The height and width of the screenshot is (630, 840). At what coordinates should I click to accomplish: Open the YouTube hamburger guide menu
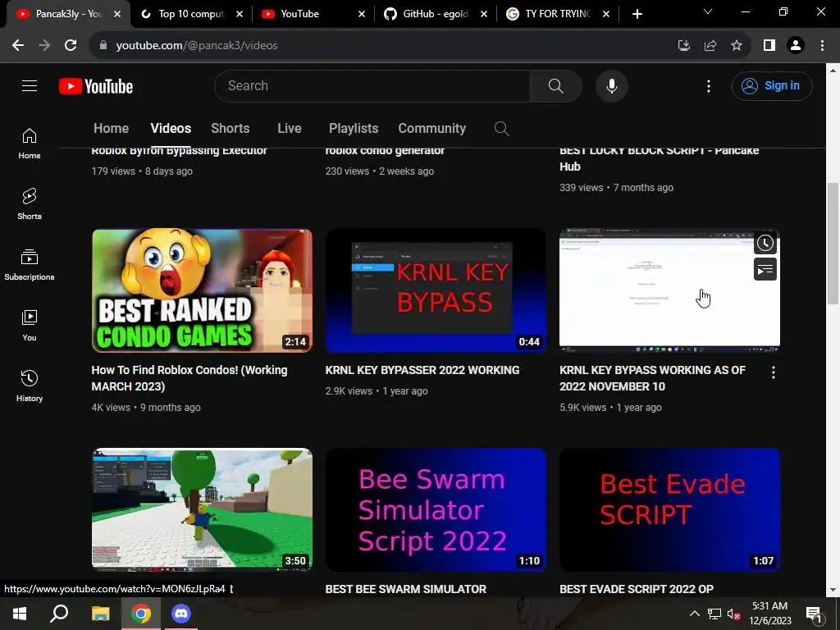pyautogui.click(x=30, y=85)
